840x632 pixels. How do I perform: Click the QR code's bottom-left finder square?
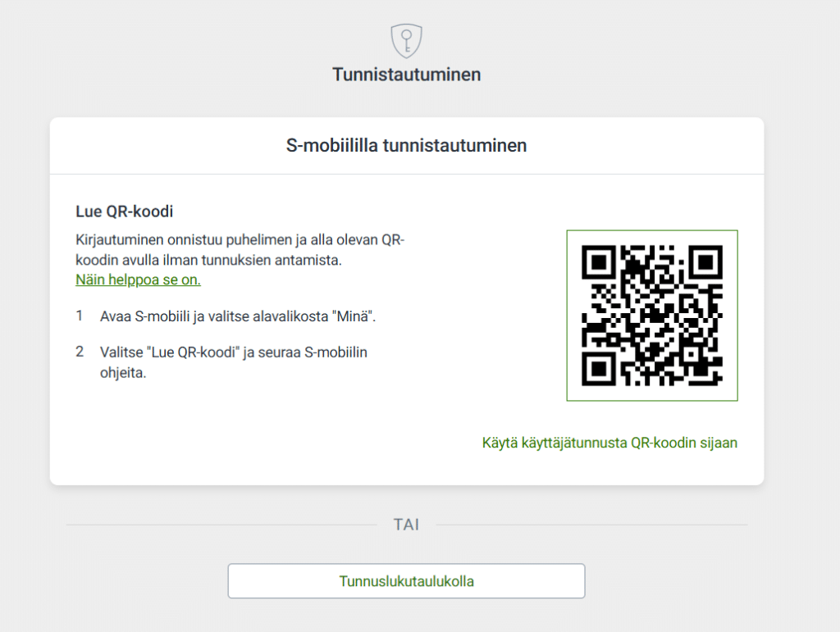(599, 369)
